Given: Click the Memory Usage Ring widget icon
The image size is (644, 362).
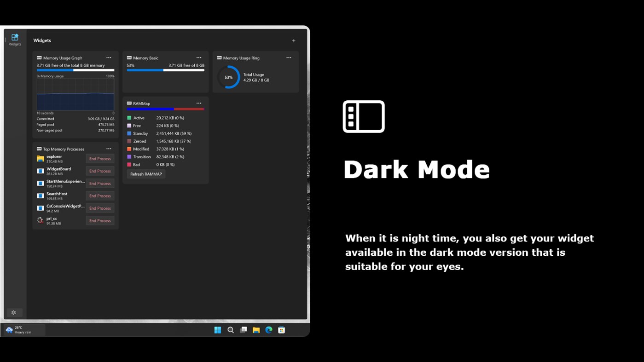Looking at the screenshot, I should [220, 57].
